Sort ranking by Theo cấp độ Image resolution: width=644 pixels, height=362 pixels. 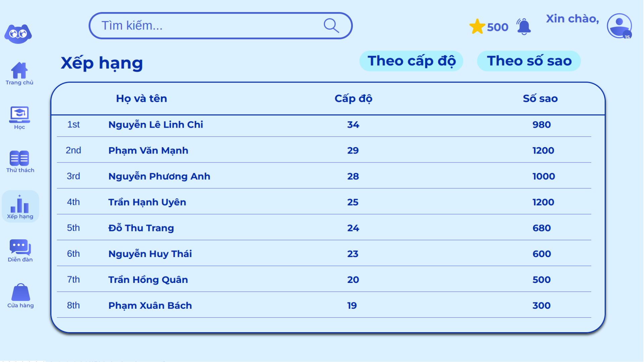(x=411, y=61)
